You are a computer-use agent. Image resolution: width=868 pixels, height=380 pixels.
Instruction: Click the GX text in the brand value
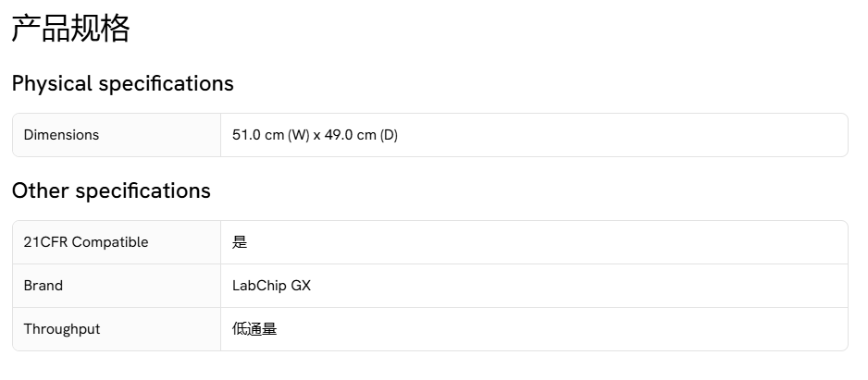pos(301,286)
